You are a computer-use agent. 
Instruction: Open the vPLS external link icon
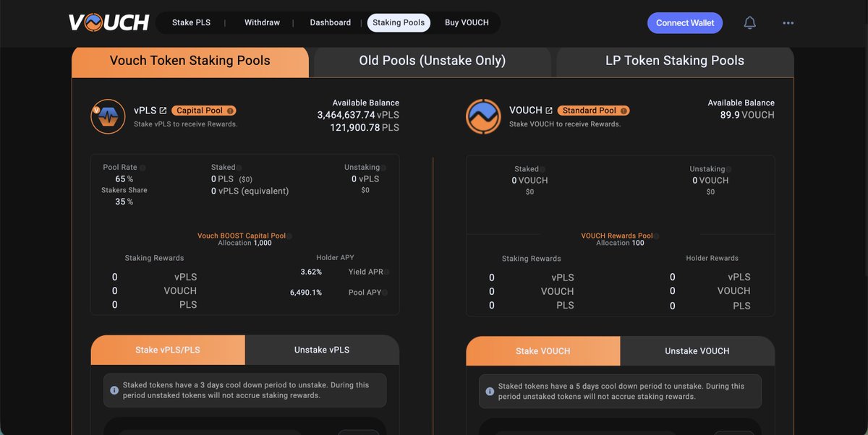pyautogui.click(x=163, y=111)
